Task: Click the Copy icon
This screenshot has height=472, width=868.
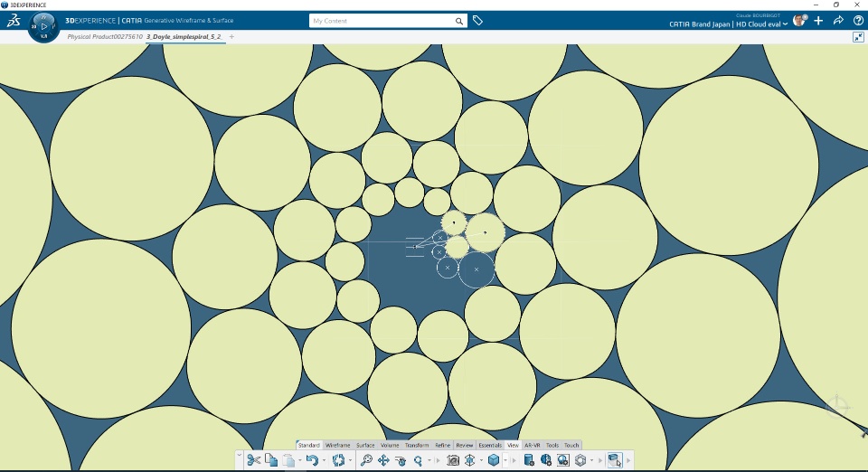Action: [x=270, y=460]
